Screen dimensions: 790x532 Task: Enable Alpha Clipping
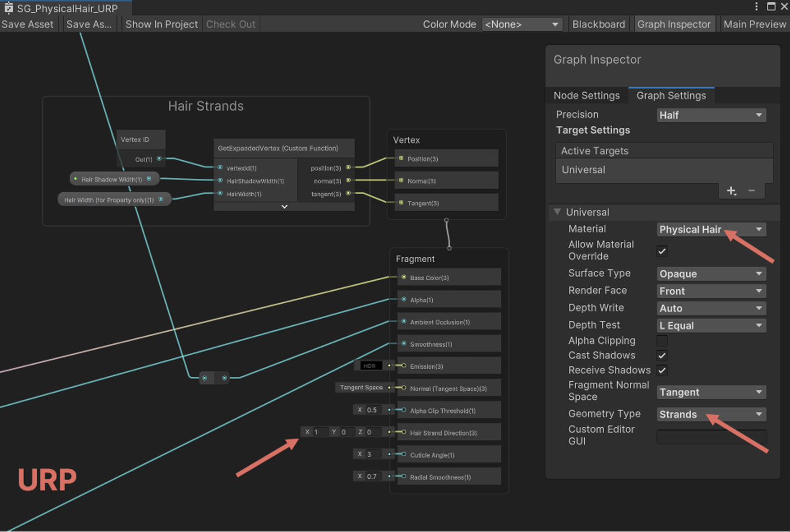pyautogui.click(x=662, y=341)
